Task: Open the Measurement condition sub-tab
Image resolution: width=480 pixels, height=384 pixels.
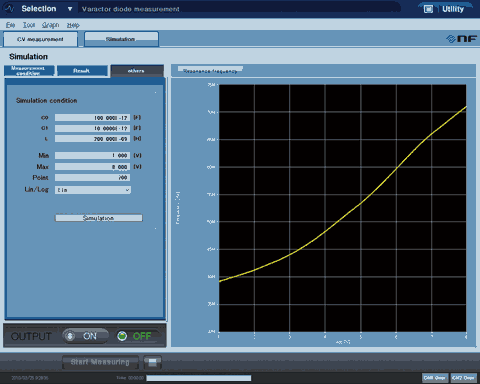Action: point(28,70)
